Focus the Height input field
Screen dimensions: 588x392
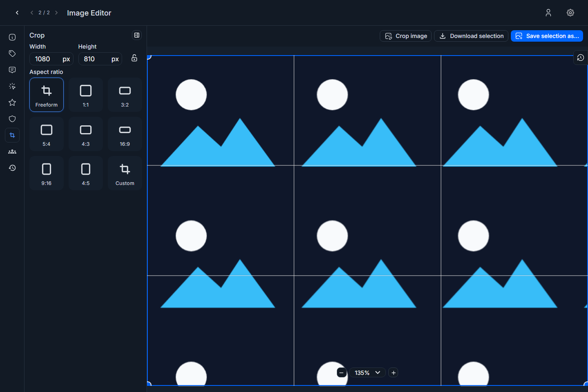(x=100, y=59)
